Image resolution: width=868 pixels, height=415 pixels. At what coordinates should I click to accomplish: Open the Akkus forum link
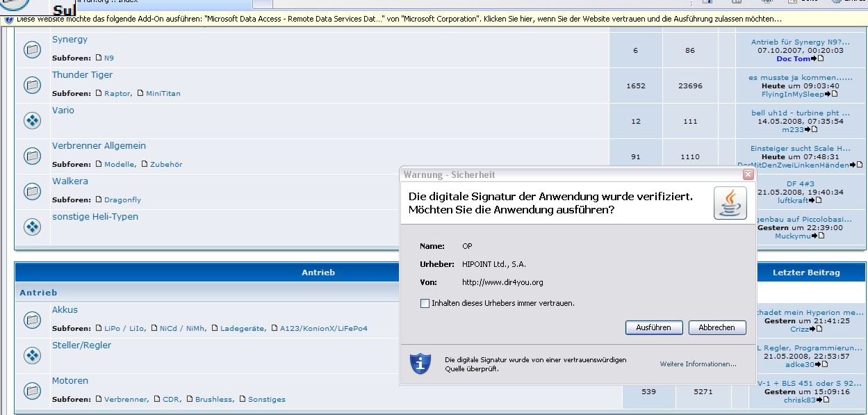pyautogui.click(x=65, y=310)
